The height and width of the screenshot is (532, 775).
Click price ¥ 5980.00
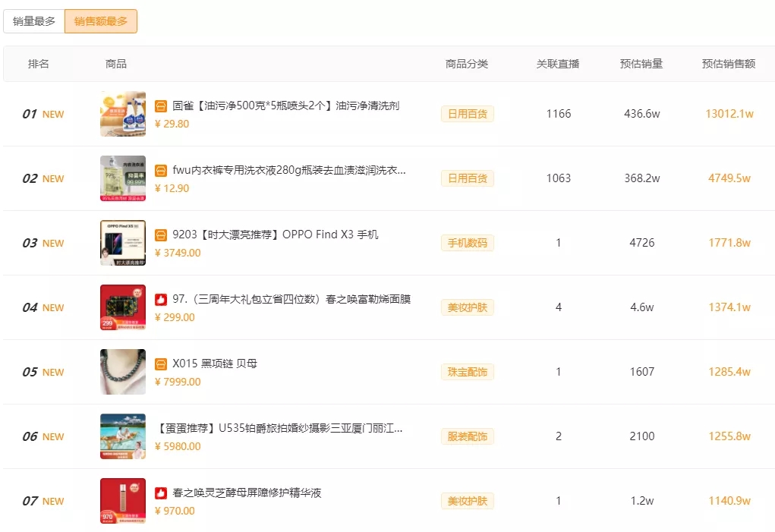(x=178, y=446)
